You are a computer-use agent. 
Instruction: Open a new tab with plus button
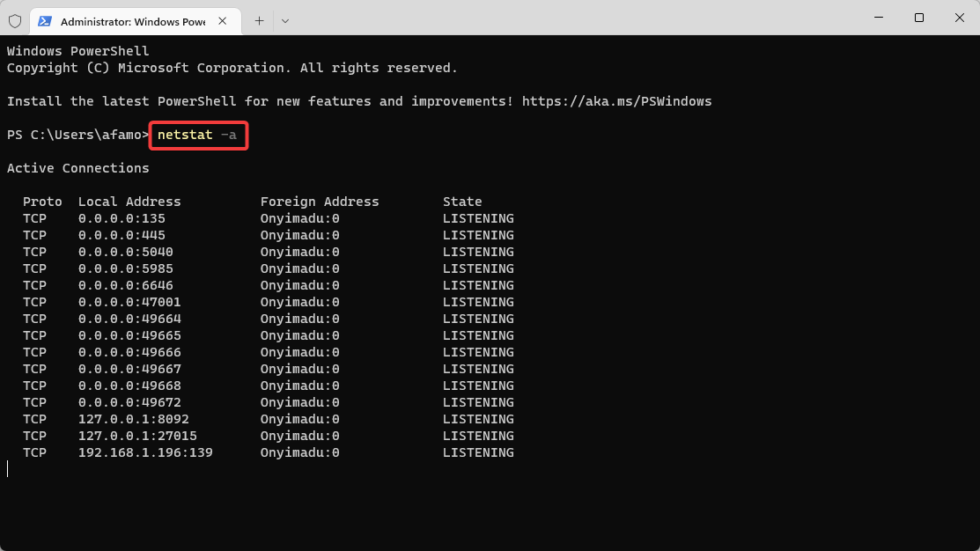(260, 21)
